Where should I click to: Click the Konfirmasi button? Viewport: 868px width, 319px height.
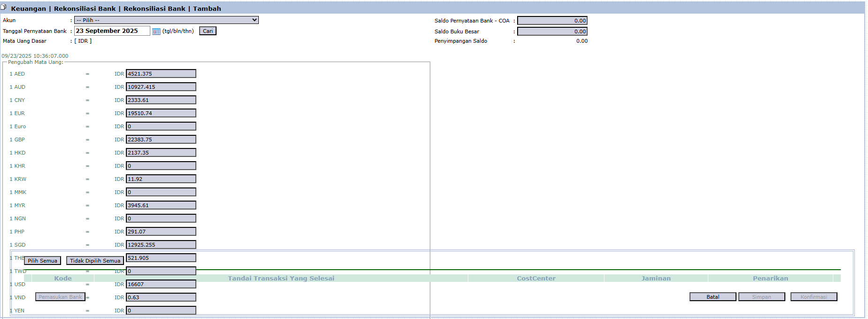tap(814, 297)
